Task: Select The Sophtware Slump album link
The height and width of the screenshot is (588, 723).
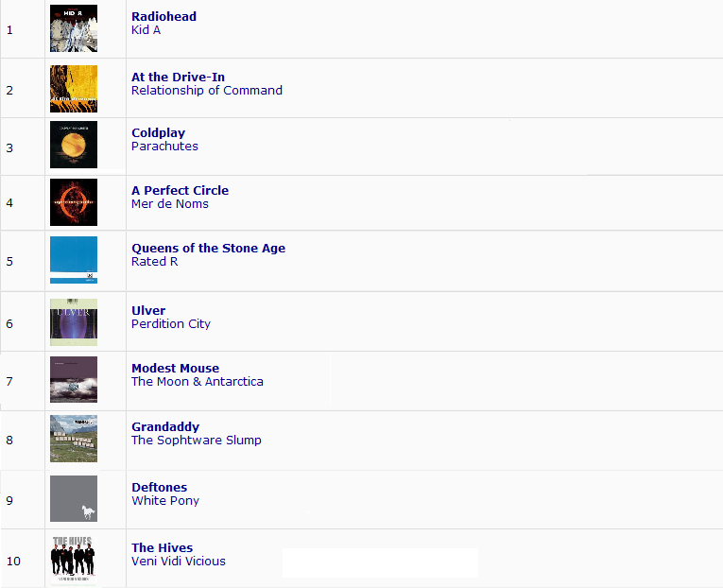Action: [x=196, y=440]
